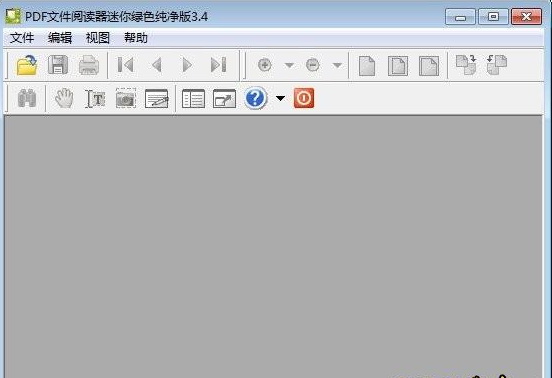The image size is (552, 378).
Task: Expand the zoom in dropdown arrow
Action: (x=289, y=65)
